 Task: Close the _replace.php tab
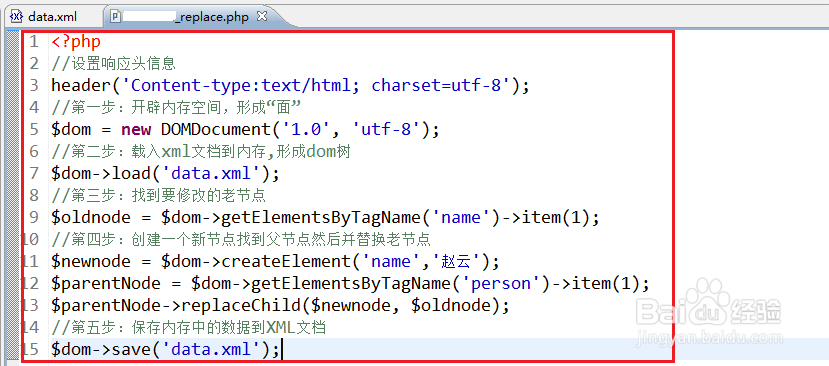point(262,16)
